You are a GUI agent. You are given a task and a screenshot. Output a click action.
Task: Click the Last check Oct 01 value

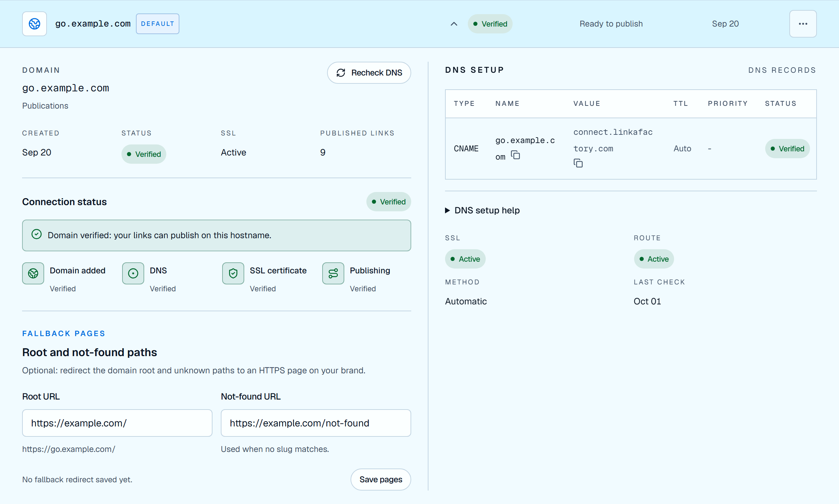tap(647, 301)
